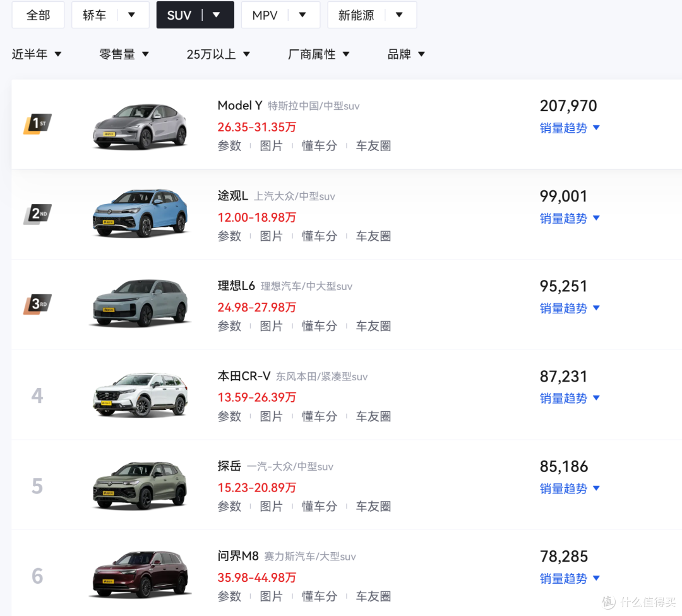Click the 问界M8 model name
The width and height of the screenshot is (682, 616).
pyautogui.click(x=238, y=556)
